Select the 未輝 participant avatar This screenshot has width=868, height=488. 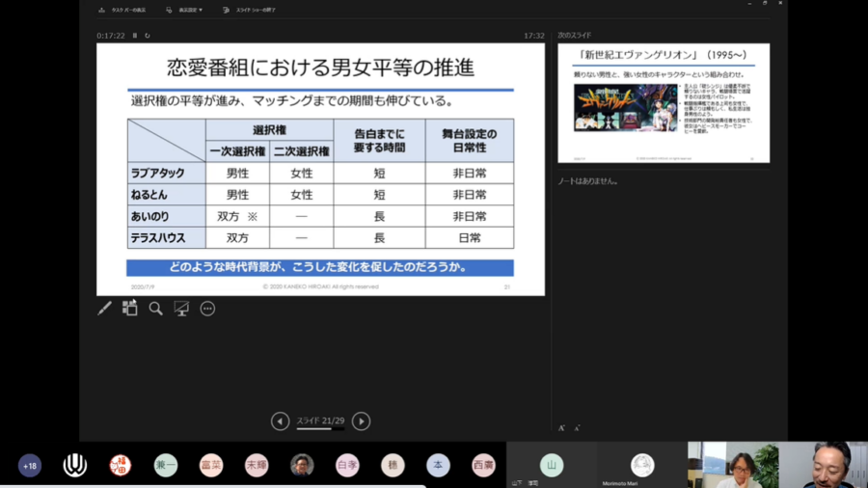[x=257, y=465]
